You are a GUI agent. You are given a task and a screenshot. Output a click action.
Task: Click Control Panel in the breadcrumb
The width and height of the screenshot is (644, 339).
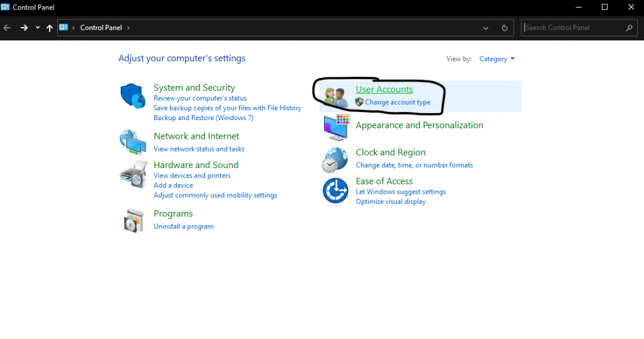pyautogui.click(x=101, y=28)
